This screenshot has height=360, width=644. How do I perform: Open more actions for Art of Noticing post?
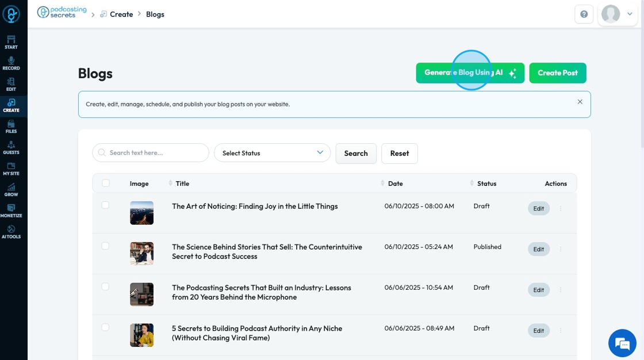(561, 209)
